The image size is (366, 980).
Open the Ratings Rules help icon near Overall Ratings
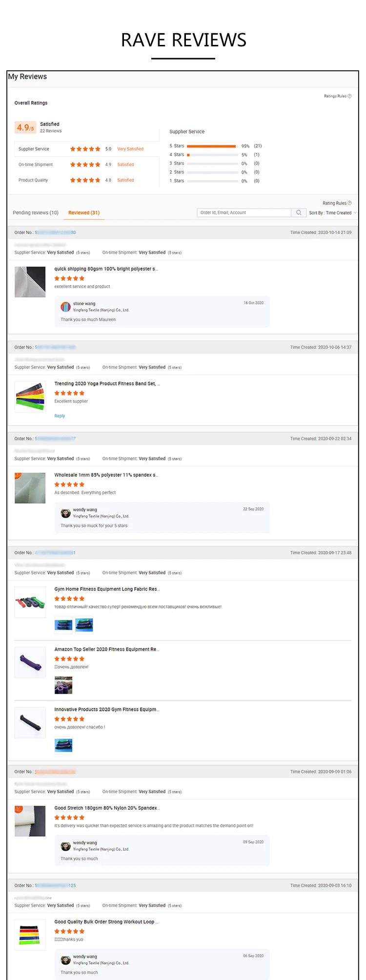349,96
